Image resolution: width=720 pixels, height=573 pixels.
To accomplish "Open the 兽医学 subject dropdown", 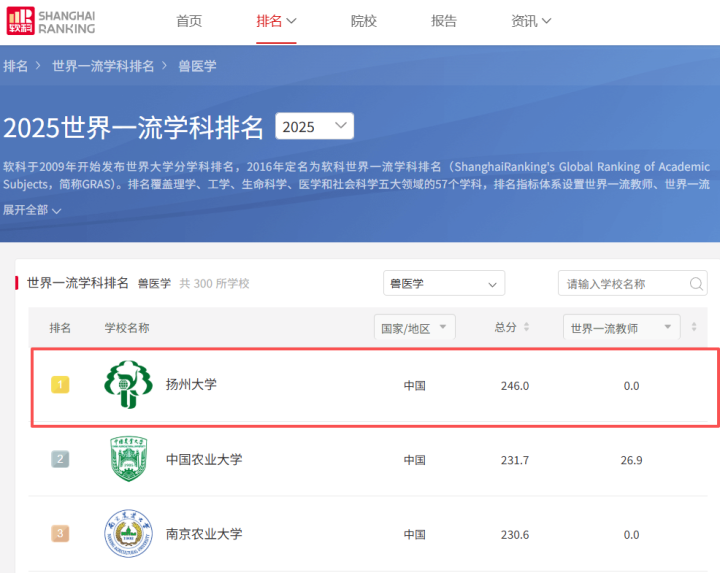I will [444, 283].
